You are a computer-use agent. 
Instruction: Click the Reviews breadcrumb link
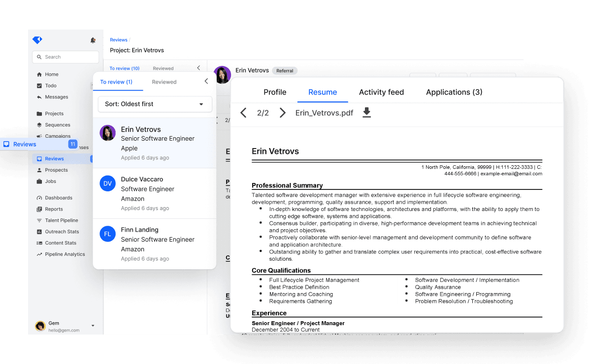point(118,40)
